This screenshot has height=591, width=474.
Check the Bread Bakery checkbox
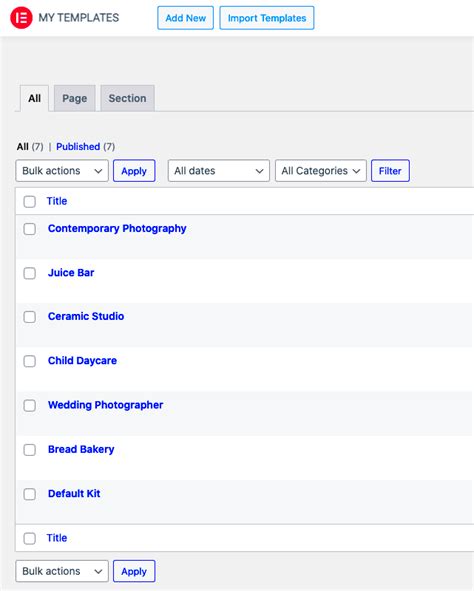[29, 450]
